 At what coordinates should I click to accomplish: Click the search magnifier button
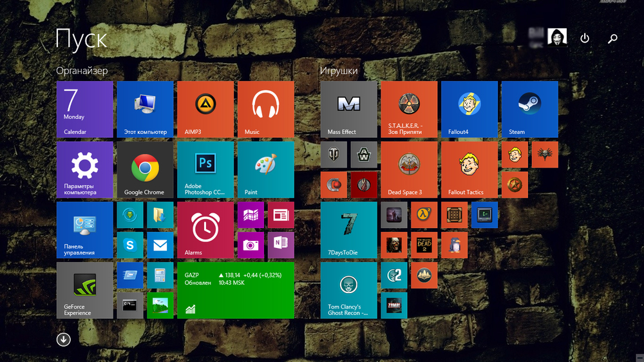[612, 39]
